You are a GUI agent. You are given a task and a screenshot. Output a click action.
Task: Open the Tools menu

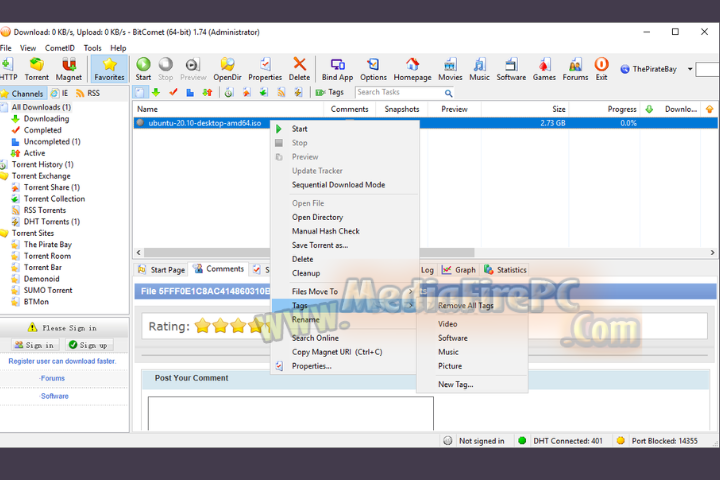[92, 48]
